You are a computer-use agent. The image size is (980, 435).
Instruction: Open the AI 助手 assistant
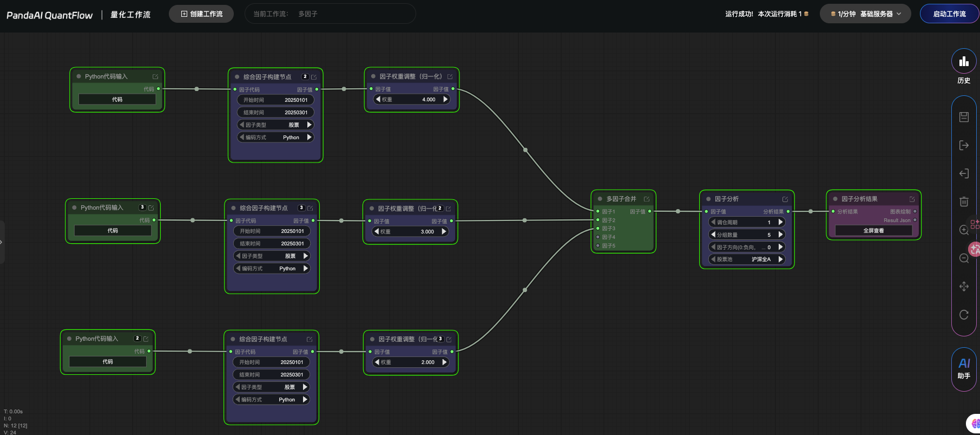[x=964, y=368]
